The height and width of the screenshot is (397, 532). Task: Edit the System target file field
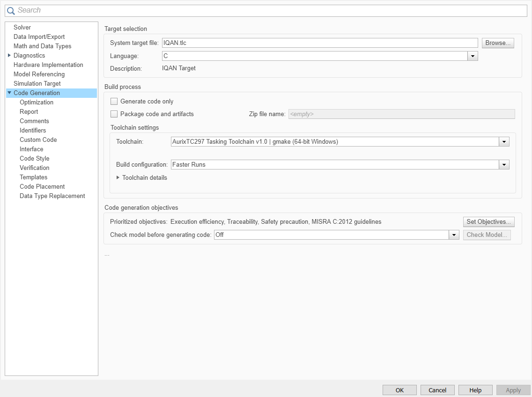pyautogui.click(x=319, y=43)
